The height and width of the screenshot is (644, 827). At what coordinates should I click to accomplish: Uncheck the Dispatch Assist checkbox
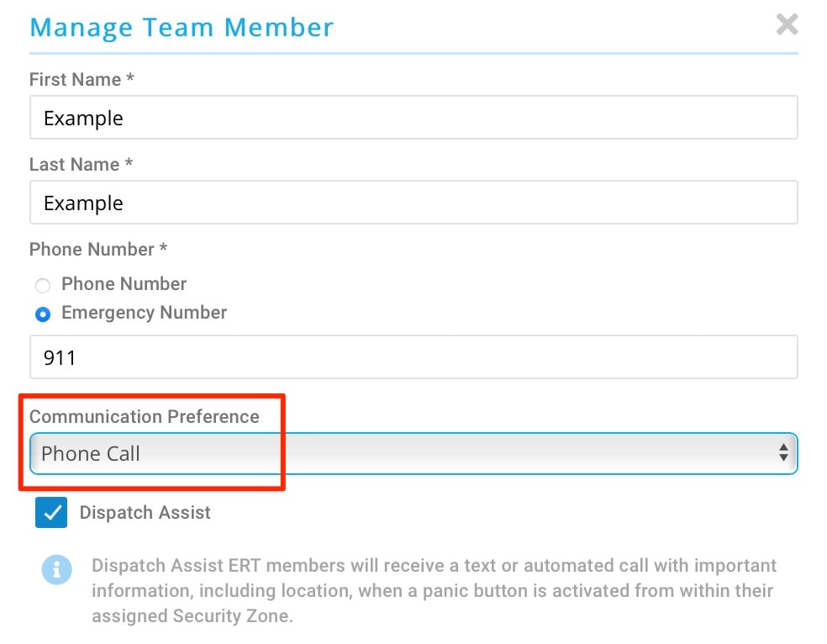pos(51,513)
